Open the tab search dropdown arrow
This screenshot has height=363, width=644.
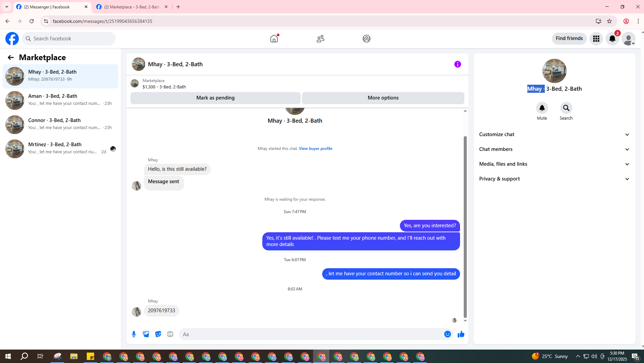coord(7,7)
